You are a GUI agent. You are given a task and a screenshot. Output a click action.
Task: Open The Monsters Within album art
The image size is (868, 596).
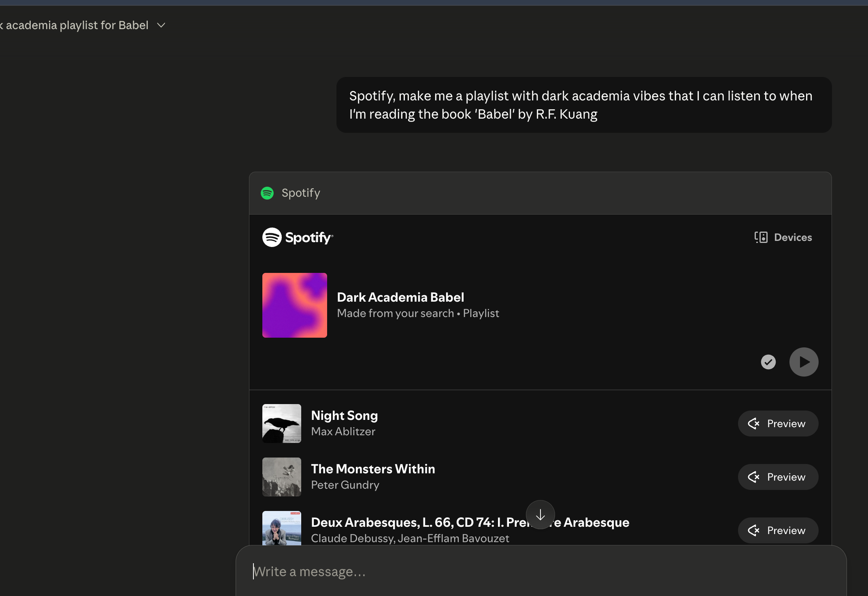tap(282, 477)
